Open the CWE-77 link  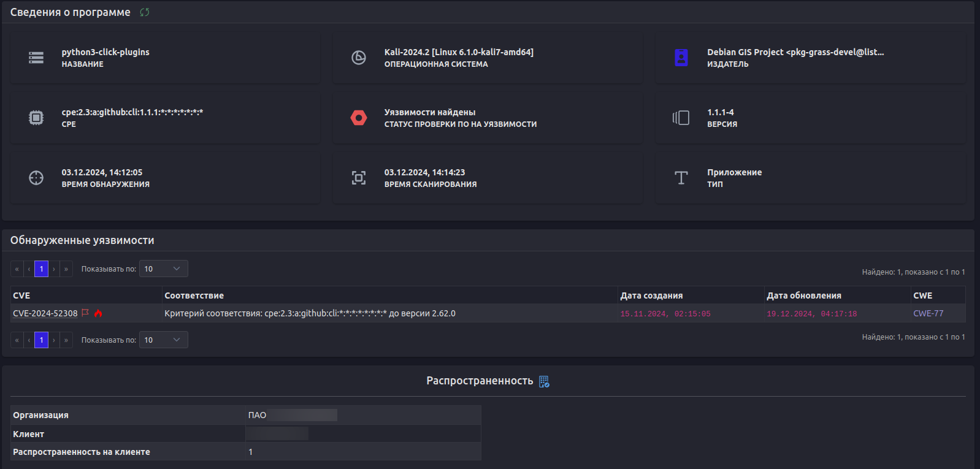[x=928, y=313]
